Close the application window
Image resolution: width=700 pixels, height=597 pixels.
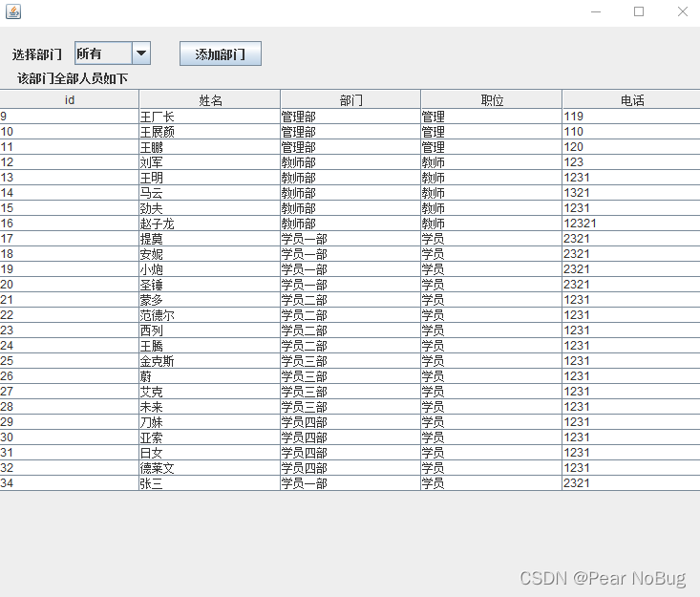pos(682,11)
